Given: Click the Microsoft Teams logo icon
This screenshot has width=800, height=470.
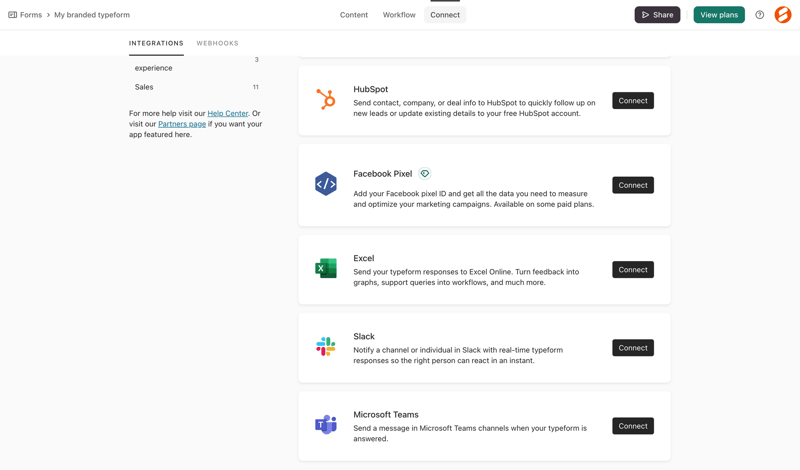Looking at the screenshot, I should point(326,425).
